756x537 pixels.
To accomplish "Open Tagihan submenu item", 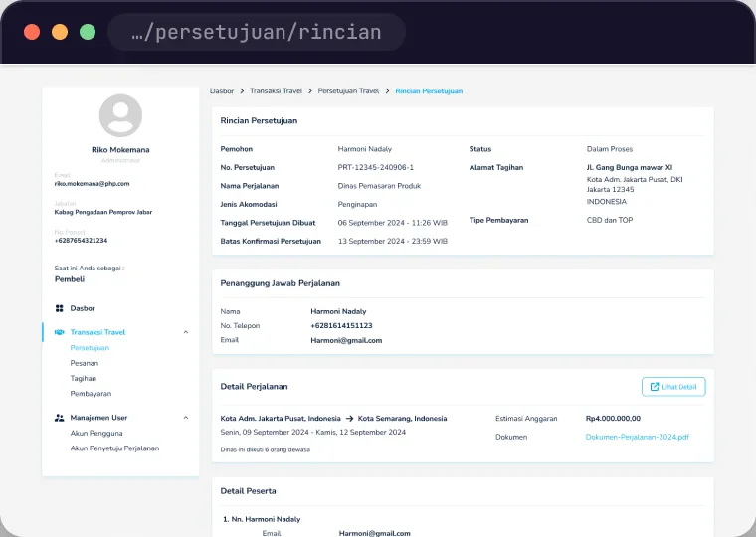I will point(84,379).
